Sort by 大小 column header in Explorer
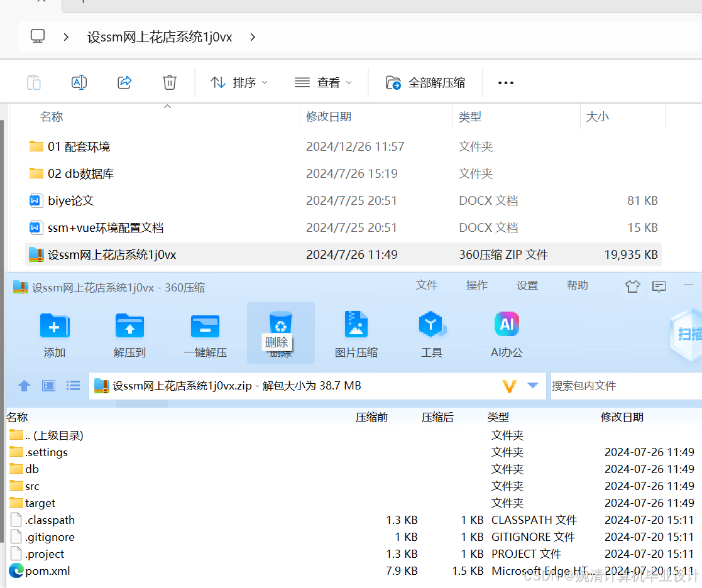This screenshot has height=588, width=702. tap(598, 117)
